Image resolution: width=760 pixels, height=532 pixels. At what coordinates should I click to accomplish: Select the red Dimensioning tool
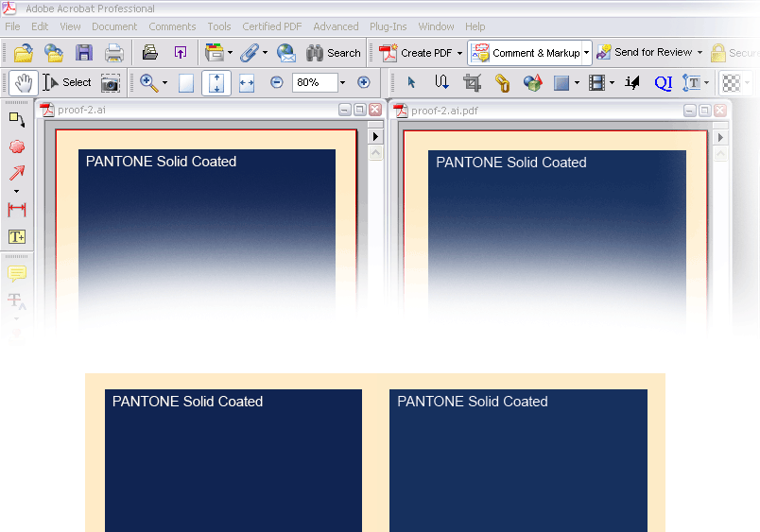[17, 210]
